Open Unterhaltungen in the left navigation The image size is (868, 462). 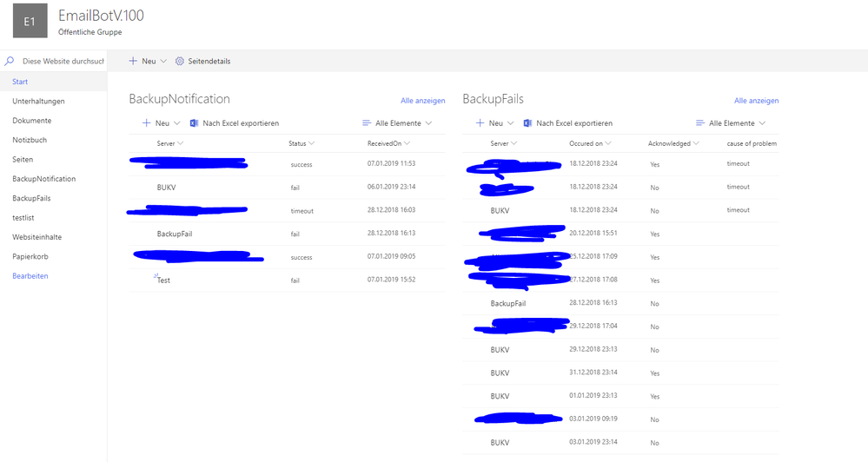point(39,101)
